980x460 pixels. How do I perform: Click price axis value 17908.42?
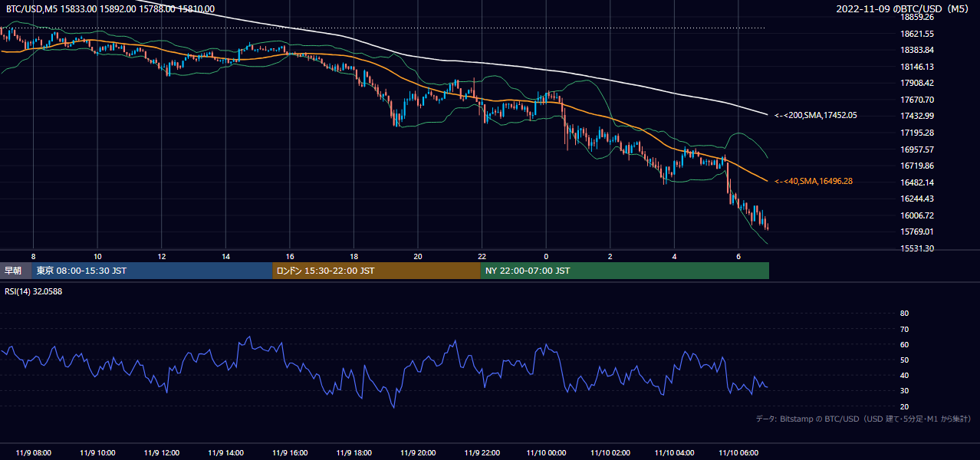[916, 83]
